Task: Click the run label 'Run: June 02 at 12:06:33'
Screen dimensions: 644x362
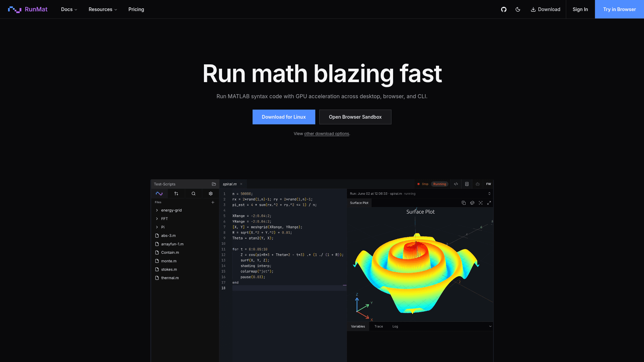Action: point(369,194)
